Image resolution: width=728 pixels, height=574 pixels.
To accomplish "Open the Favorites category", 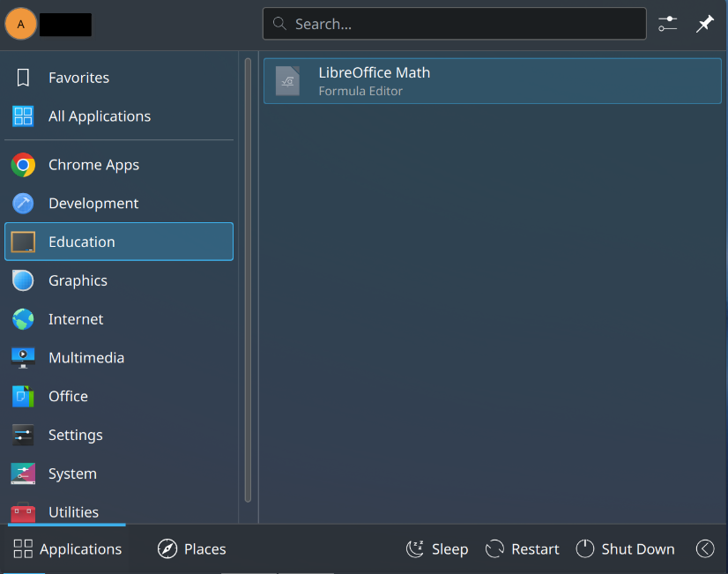I will (119, 78).
